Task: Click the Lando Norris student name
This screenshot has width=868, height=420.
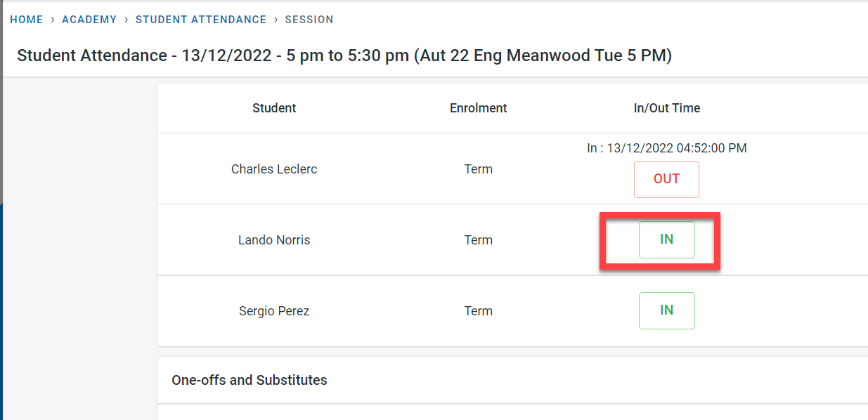Action: click(x=274, y=240)
